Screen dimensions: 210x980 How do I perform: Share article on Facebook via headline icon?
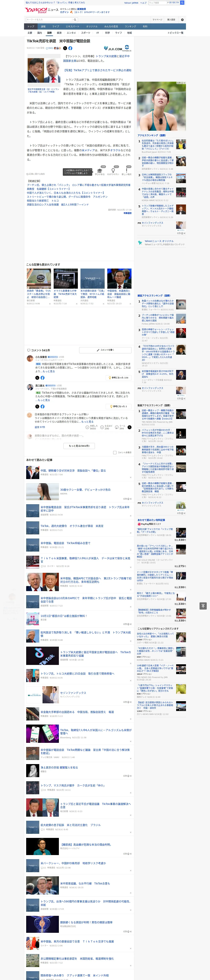pyautogui.click(x=70, y=48)
